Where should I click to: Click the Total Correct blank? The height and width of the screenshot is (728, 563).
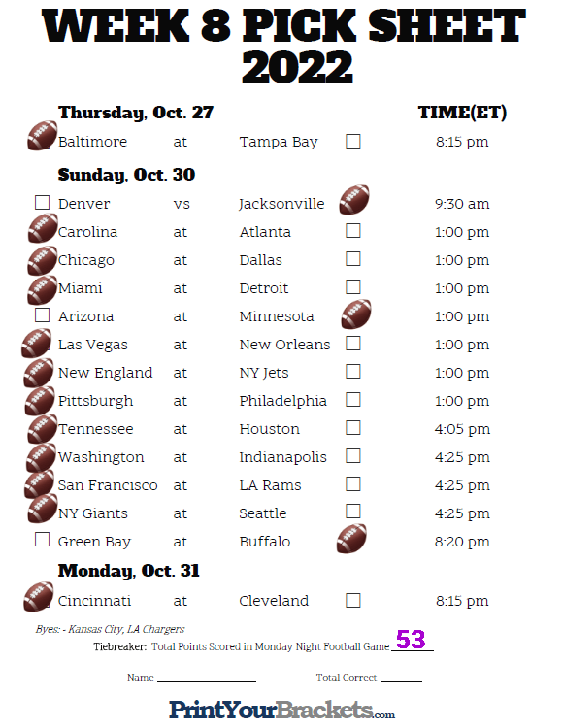tap(401, 678)
